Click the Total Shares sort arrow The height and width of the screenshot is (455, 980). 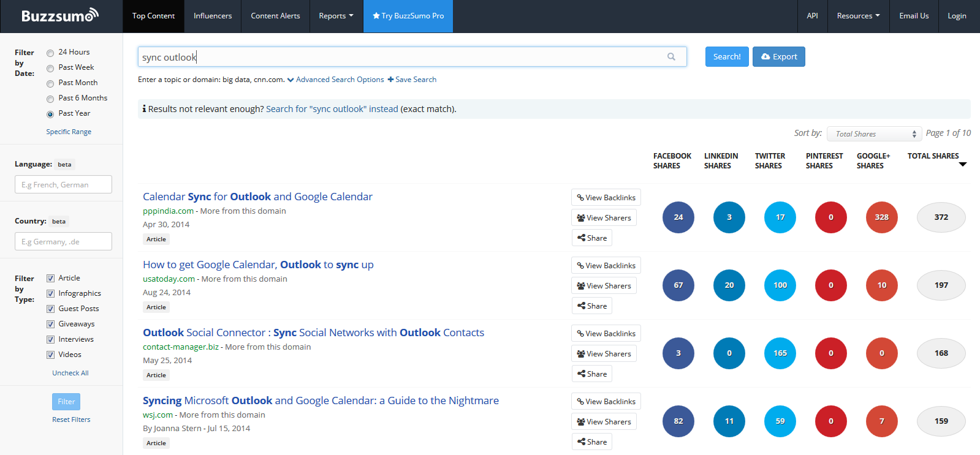point(963,164)
